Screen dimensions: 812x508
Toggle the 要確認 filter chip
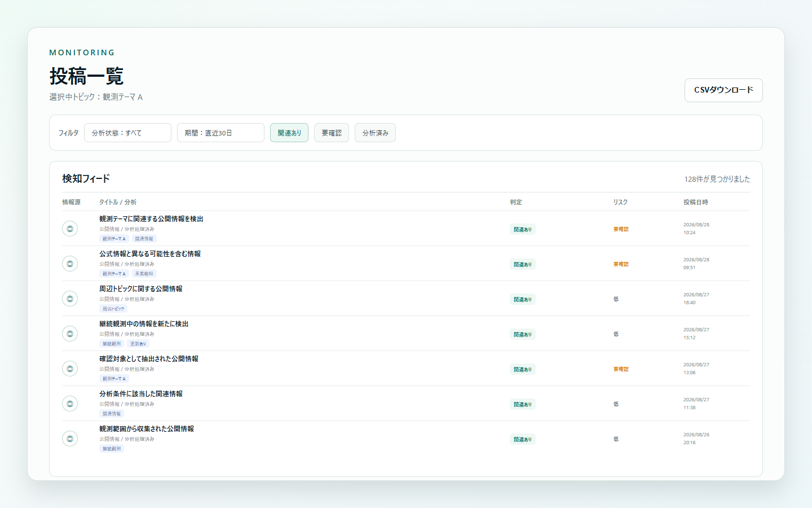[x=332, y=133]
